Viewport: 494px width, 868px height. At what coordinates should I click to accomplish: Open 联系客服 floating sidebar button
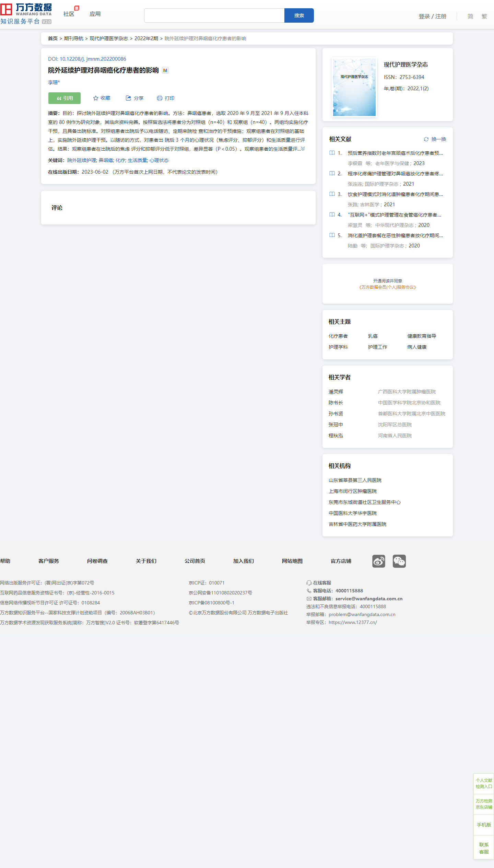click(x=484, y=848)
